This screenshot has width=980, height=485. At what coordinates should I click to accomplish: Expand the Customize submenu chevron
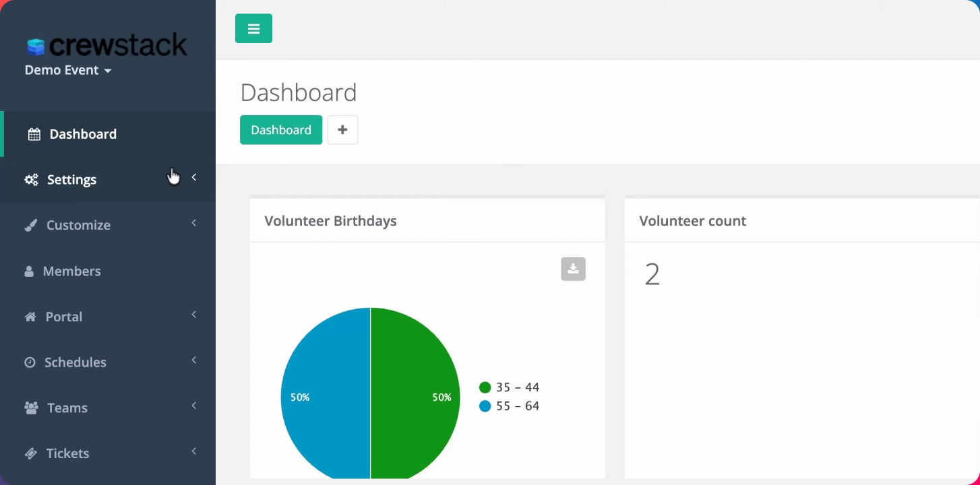194,223
